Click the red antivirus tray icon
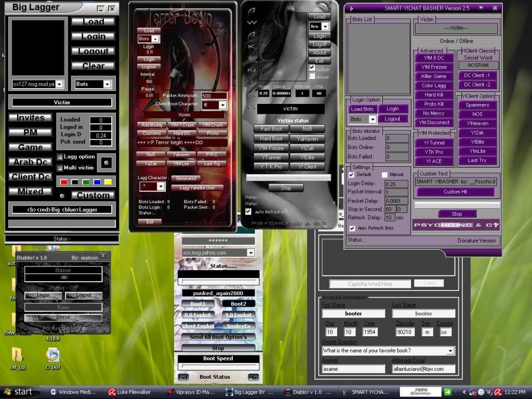 (498, 392)
